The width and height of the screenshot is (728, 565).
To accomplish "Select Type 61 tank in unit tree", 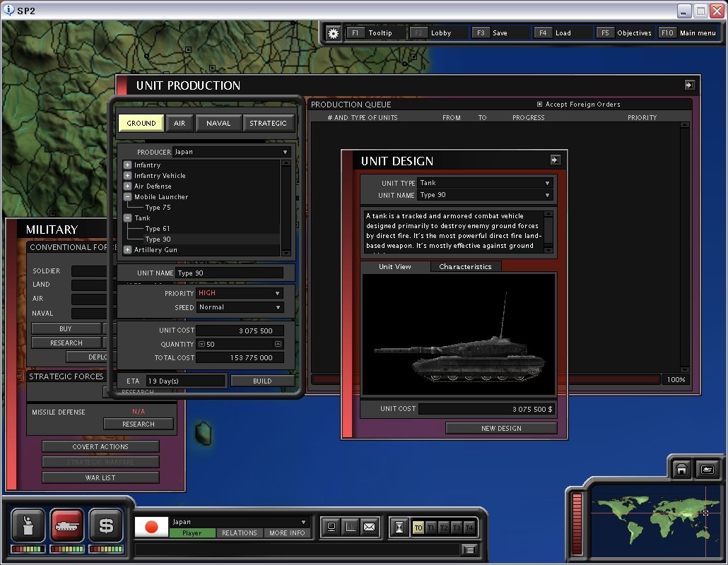I will click(158, 229).
